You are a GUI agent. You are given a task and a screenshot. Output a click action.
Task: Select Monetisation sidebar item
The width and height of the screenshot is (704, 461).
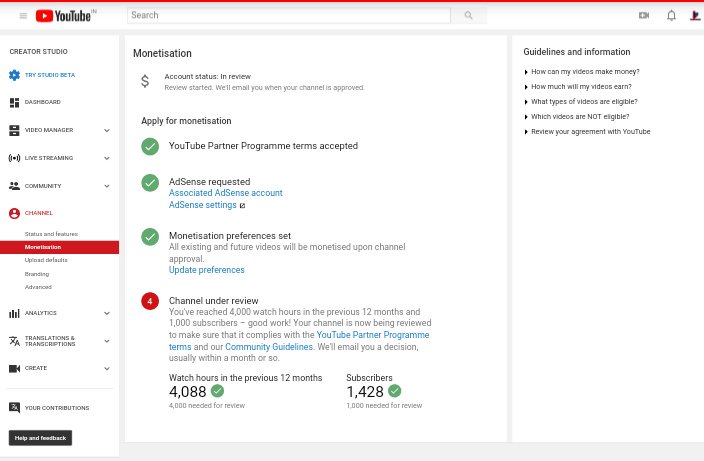(x=59, y=247)
